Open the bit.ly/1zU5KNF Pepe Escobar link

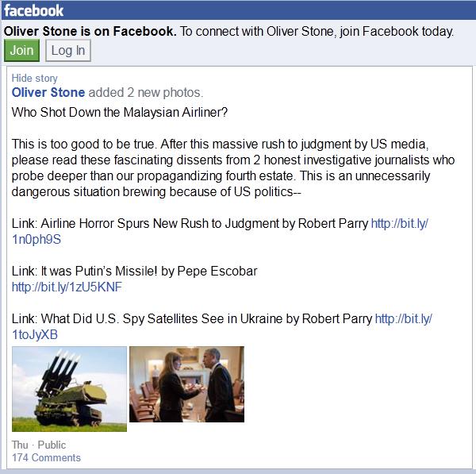(67, 287)
